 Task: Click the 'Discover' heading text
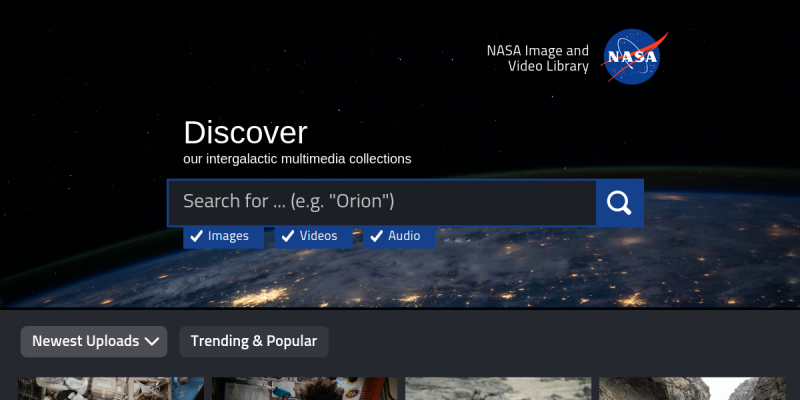point(245,133)
